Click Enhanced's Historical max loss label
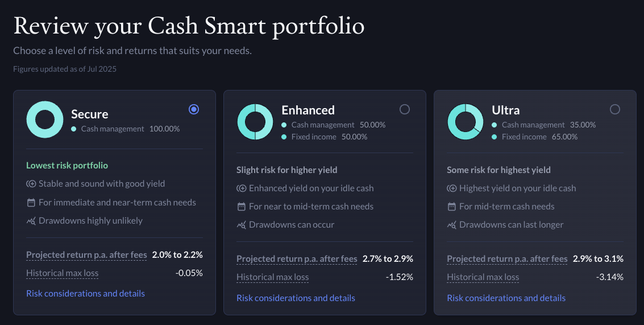644x325 pixels. pos(273,278)
